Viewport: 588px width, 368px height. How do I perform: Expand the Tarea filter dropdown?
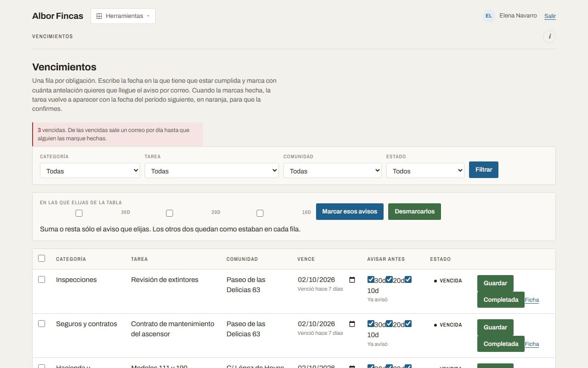coord(212,171)
